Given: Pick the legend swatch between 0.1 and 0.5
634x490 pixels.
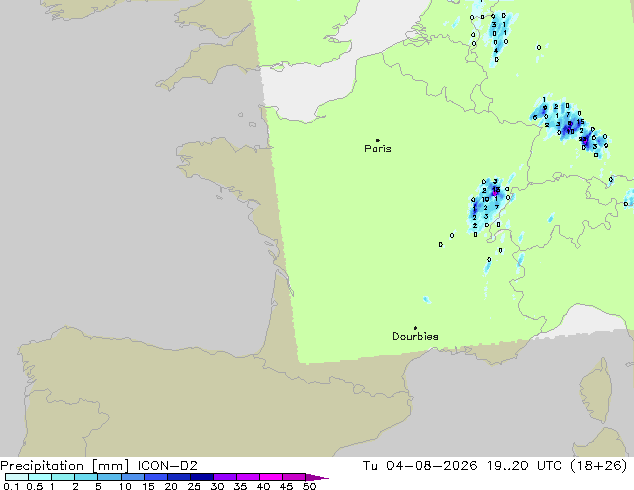Looking at the screenshot, I should (17, 477).
